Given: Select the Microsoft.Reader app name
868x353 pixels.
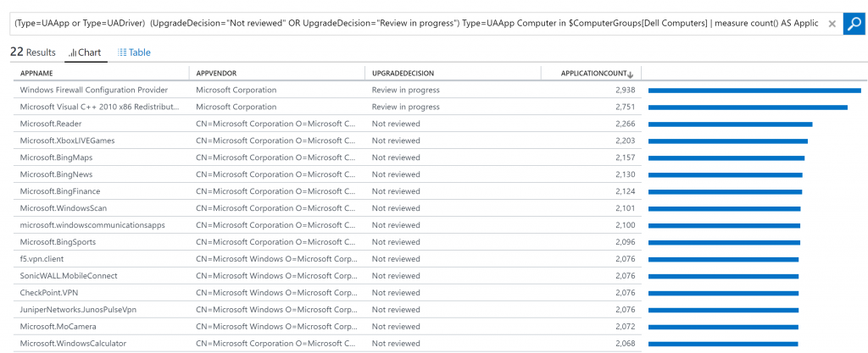Looking at the screenshot, I should 51,124.
